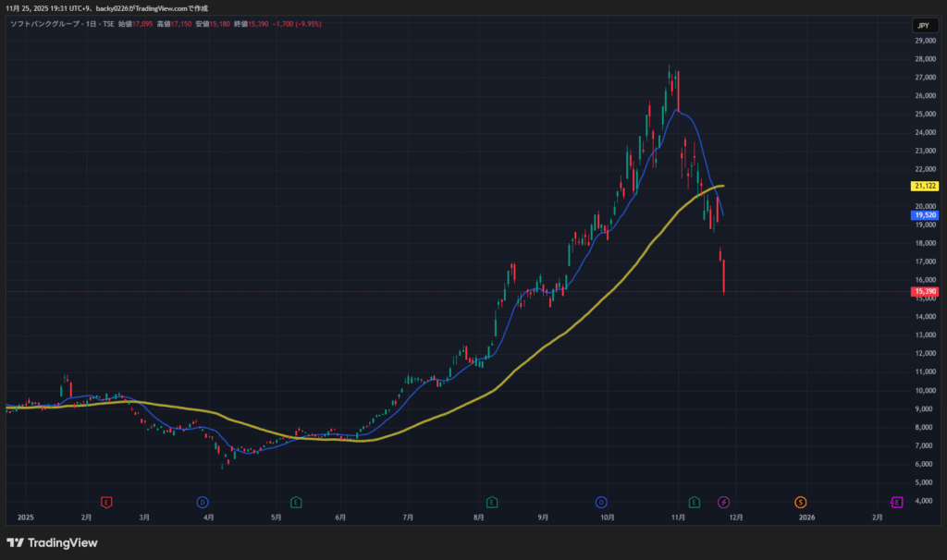Click the green earnings marker near May
This screenshot has width=947, height=560.
296,502
